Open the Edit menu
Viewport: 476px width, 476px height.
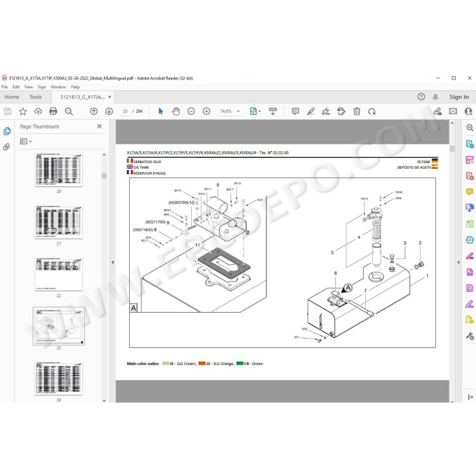[x=16, y=87]
